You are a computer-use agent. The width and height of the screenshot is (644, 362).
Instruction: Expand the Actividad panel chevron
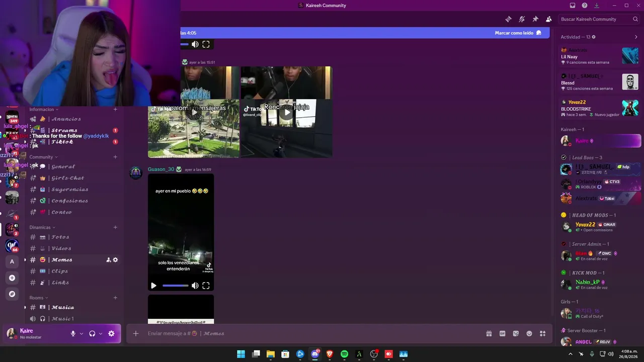636,37
